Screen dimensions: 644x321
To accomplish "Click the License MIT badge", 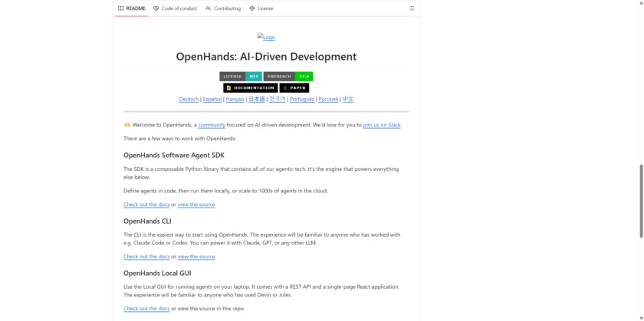I will (x=241, y=77).
